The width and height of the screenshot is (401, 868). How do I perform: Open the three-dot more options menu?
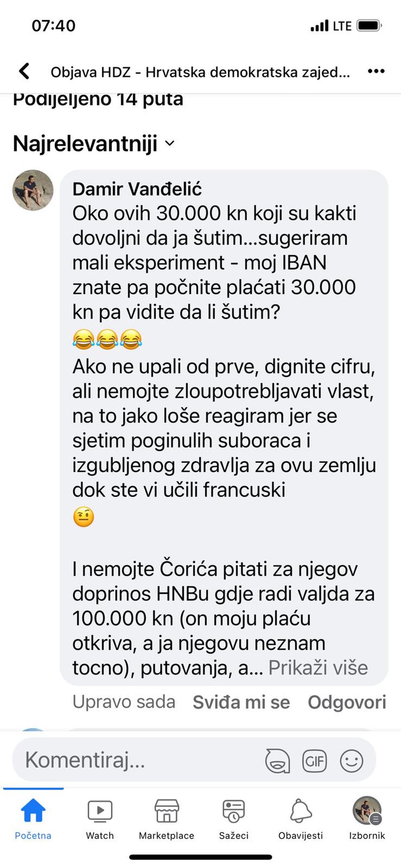coord(376,71)
